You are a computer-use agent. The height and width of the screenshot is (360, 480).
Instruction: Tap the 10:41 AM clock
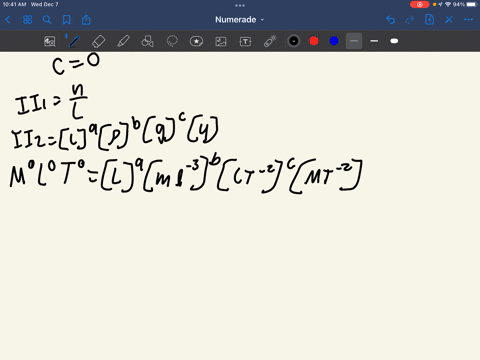click(14, 4)
